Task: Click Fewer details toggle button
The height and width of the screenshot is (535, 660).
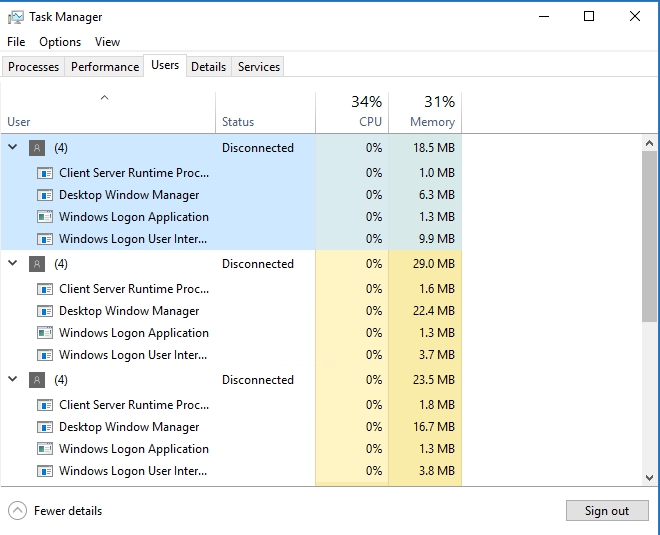Action: point(55,511)
